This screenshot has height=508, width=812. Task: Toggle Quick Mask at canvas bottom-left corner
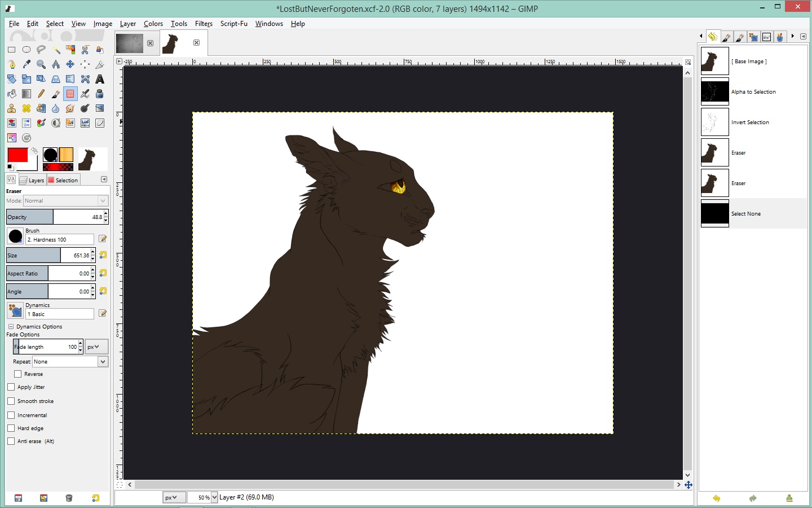pyautogui.click(x=120, y=485)
